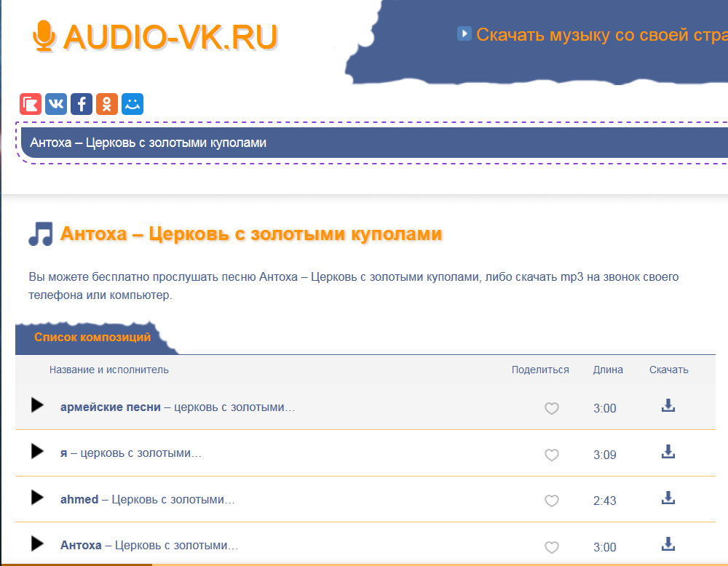728x566 pixels.
Task: Click the AUDIO-VK.RU microphone logo
Action: click(x=45, y=34)
